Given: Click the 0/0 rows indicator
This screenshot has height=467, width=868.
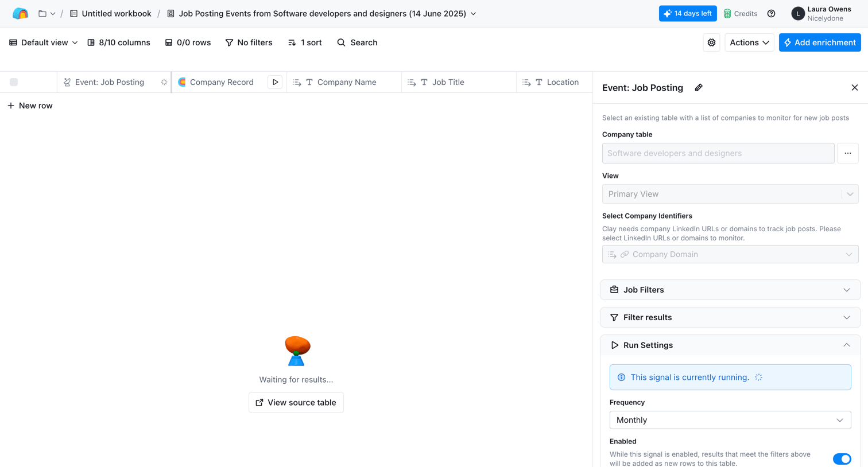Looking at the screenshot, I should click(x=188, y=42).
